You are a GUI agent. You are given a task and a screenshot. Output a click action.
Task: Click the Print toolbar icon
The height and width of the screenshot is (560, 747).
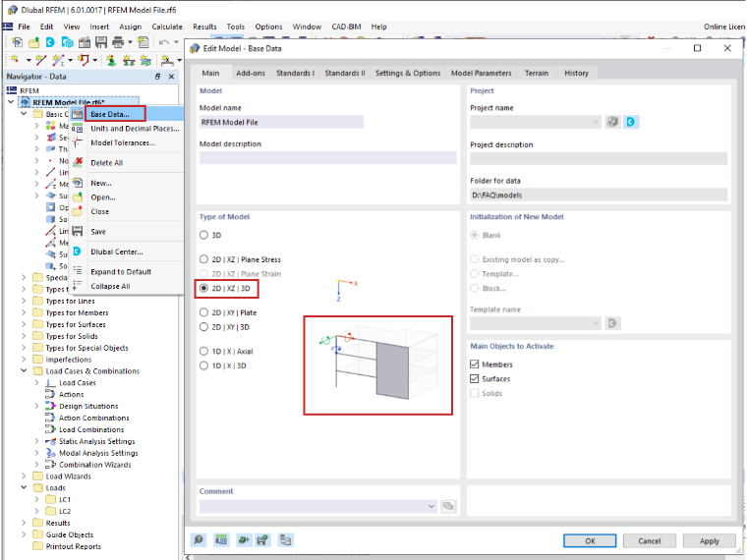(x=118, y=42)
